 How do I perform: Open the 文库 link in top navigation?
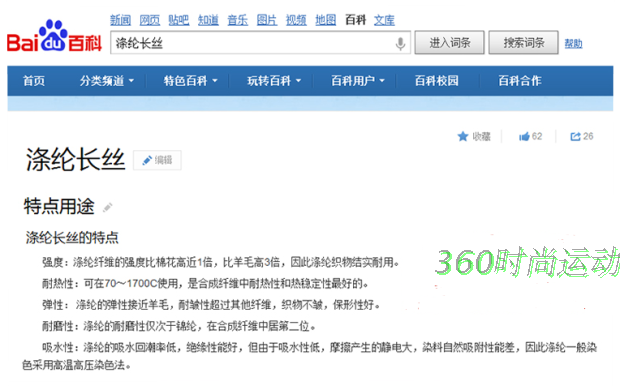[384, 20]
